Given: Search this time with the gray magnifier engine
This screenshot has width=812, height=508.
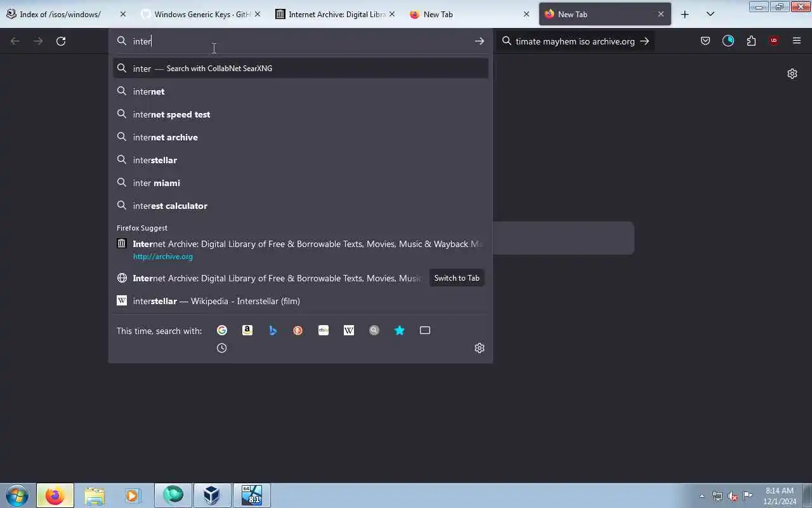Looking at the screenshot, I should (374, 330).
